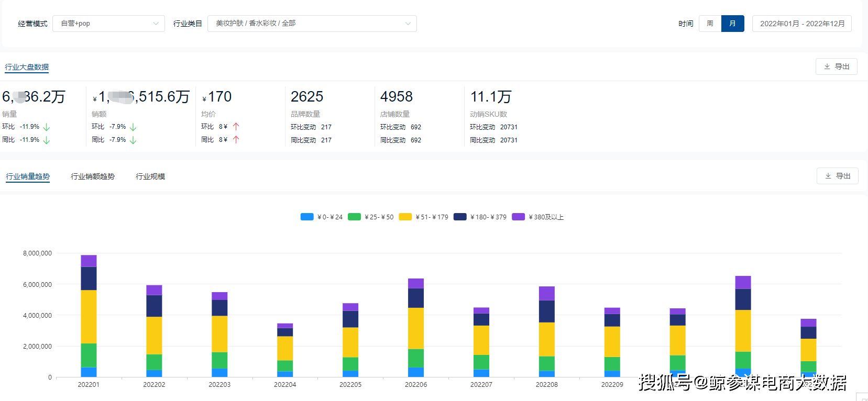Click the 销额 同比 down arrow icon
The height and width of the screenshot is (401, 868).
pos(133,140)
